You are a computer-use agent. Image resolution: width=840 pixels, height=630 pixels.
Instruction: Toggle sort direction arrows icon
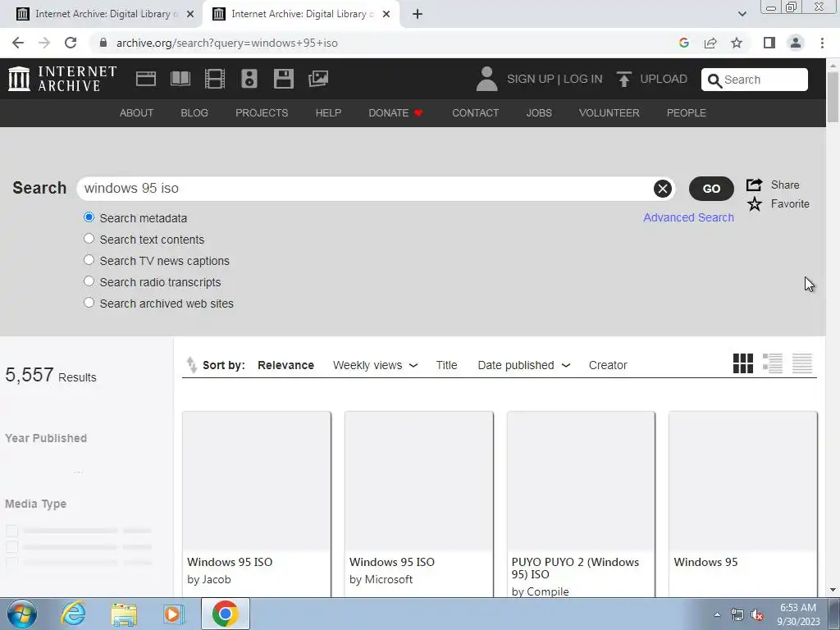191,365
